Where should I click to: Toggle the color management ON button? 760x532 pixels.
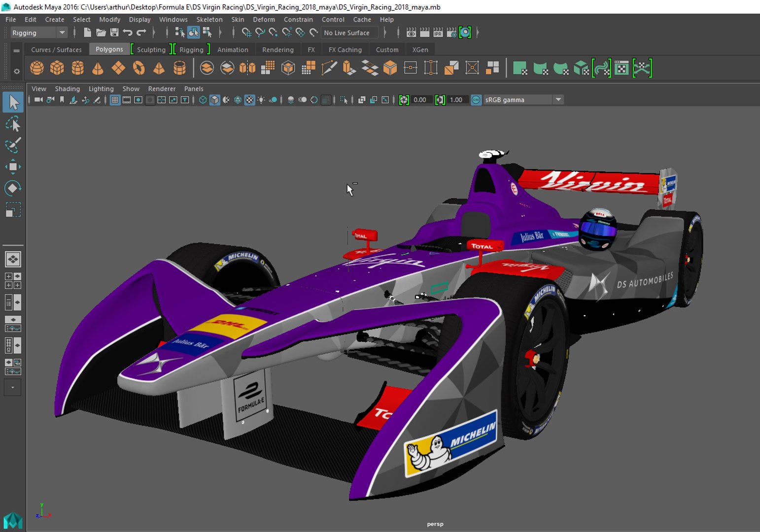tap(476, 100)
